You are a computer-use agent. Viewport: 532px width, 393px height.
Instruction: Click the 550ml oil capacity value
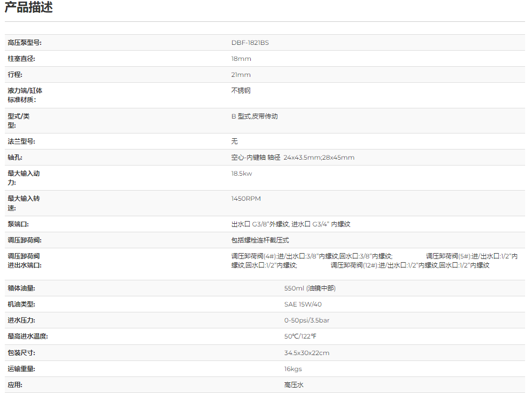click(309, 288)
